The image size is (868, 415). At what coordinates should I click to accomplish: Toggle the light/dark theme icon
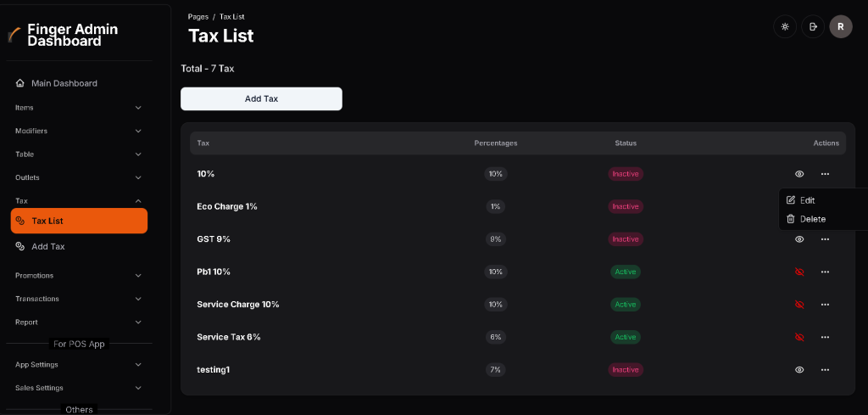(x=785, y=27)
